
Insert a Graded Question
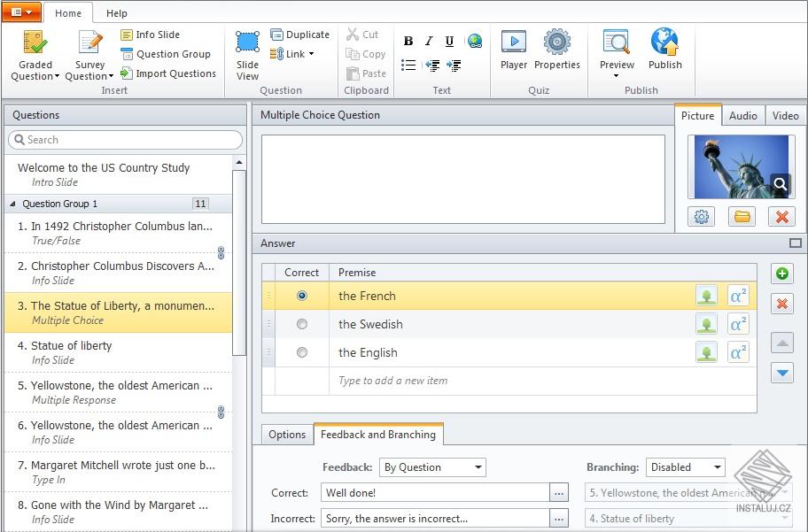(x=34, y=53)
